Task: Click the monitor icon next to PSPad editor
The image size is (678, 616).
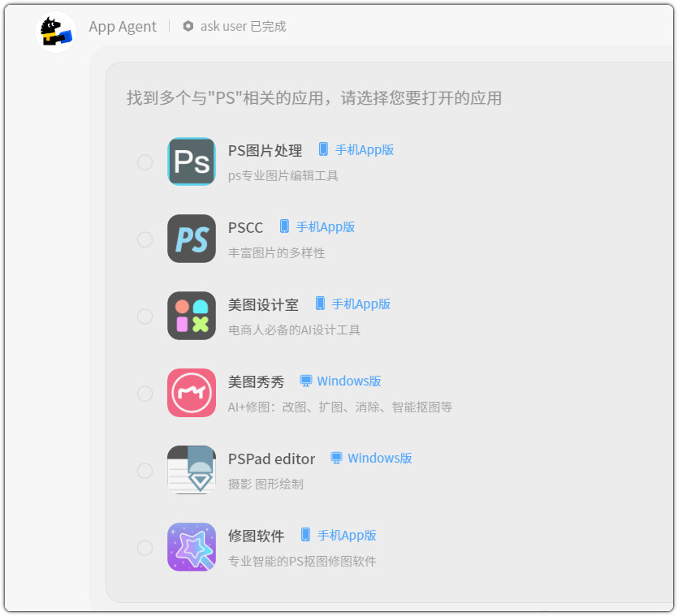Action: tap(336, 458)
